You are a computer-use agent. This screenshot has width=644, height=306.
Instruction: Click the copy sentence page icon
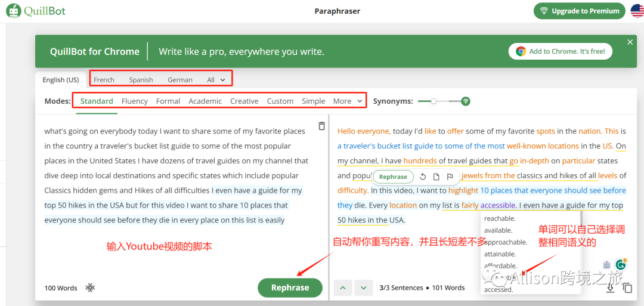(436, 177)
